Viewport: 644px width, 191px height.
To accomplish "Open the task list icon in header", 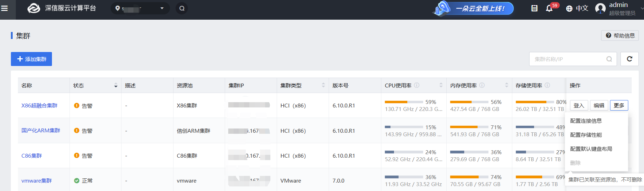I will click(534, 8).
